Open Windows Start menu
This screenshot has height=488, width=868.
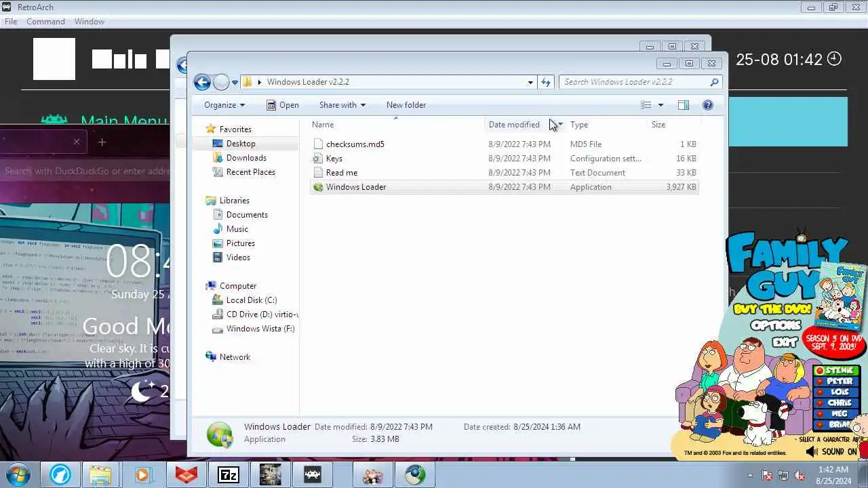pos(18,474)
